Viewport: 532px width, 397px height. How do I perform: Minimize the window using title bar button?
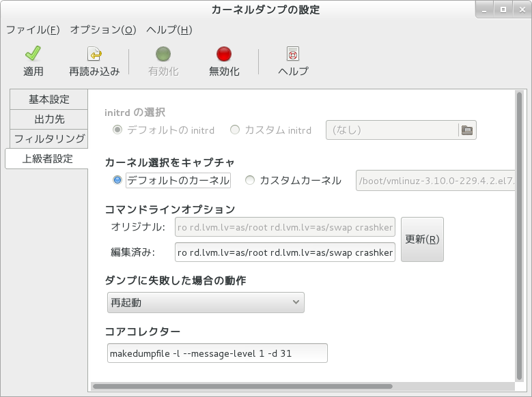[x=486, y=10]
